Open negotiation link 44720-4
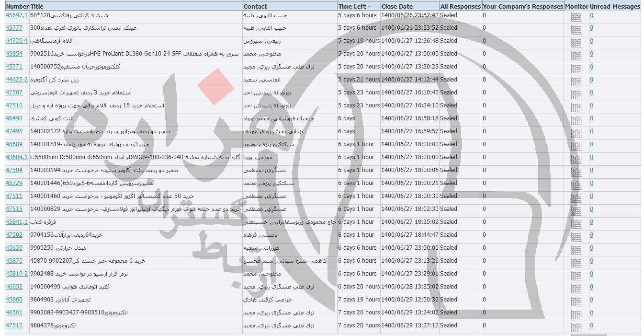The height and width of the screenshot is (336, 644). pos(16,41)
